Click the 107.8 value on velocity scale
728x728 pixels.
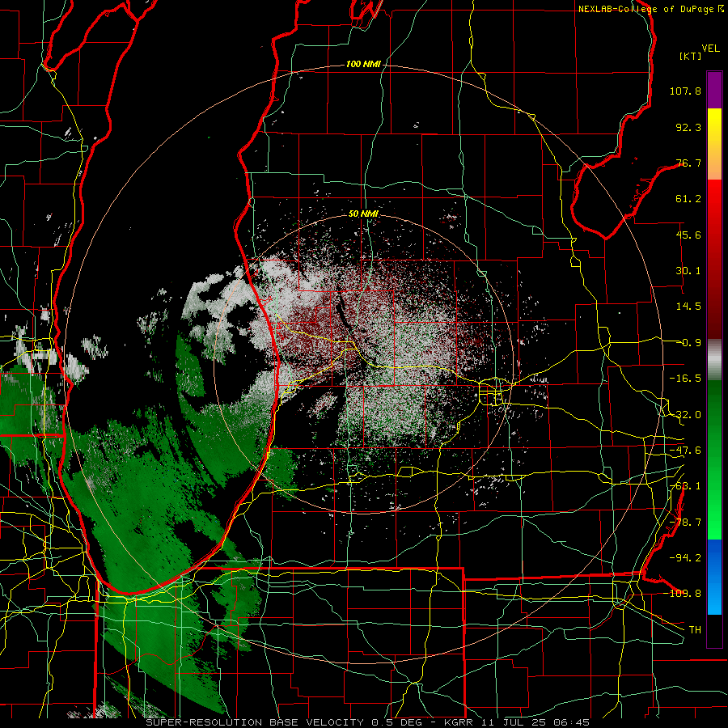[x=685, y=91]
